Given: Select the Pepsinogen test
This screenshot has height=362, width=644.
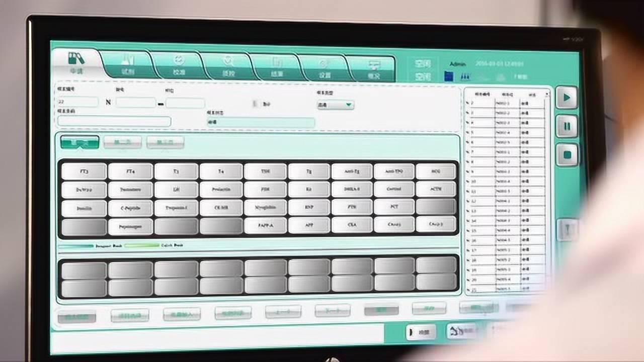Looking at the screenshot, I should coord(130,227).
